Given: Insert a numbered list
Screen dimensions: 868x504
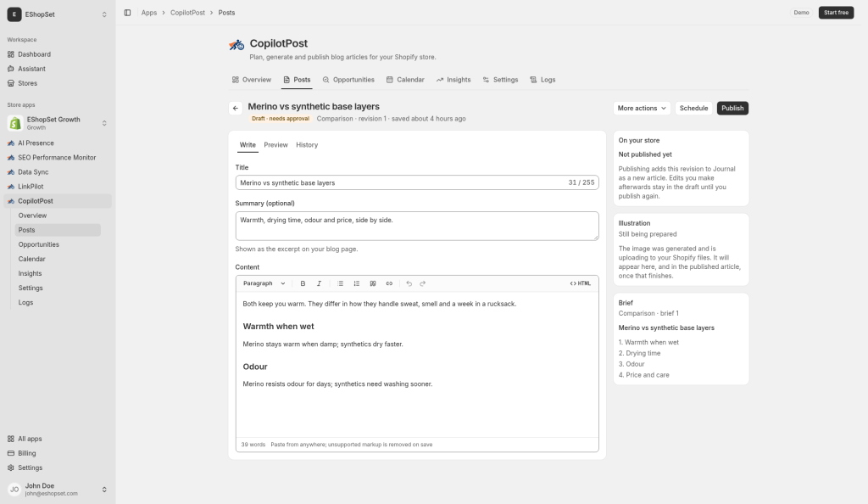Looking at the screenshot, I should [357, 283].
